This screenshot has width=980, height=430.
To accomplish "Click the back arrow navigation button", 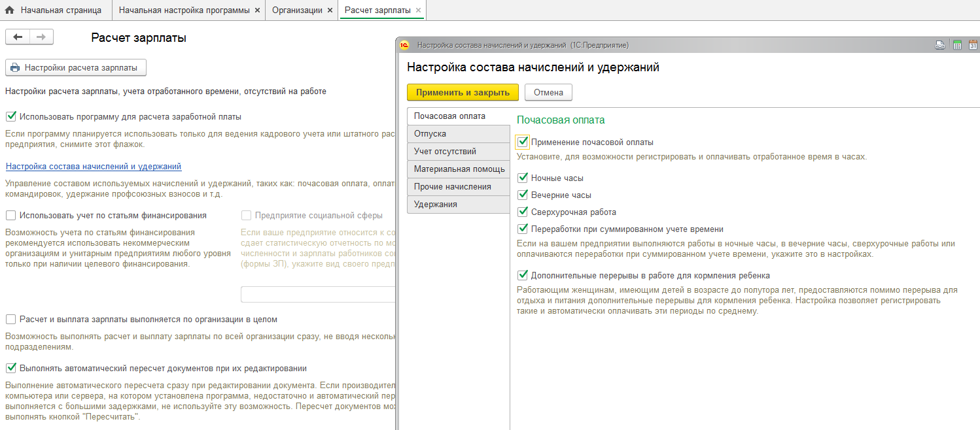I will coord(18,37).
